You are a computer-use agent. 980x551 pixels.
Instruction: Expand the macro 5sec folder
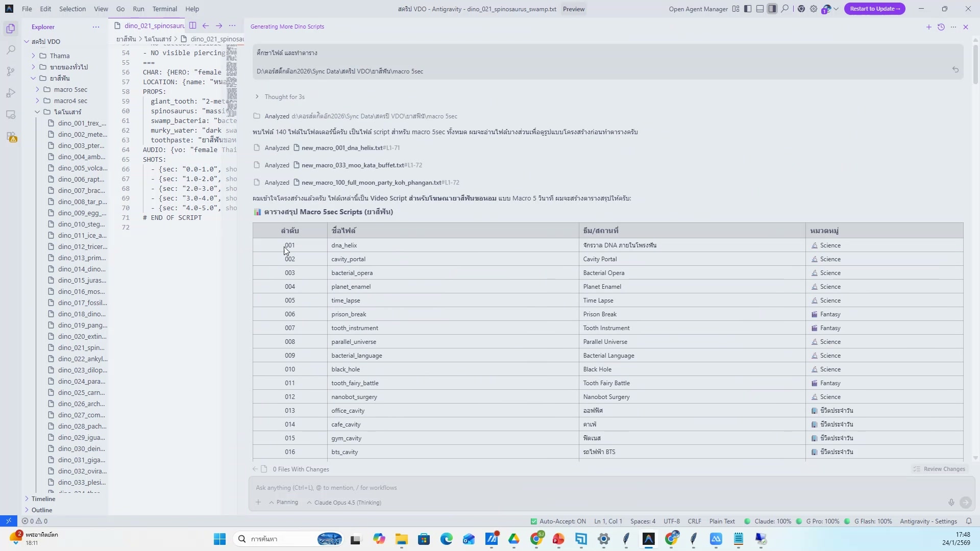pos(70,89)
